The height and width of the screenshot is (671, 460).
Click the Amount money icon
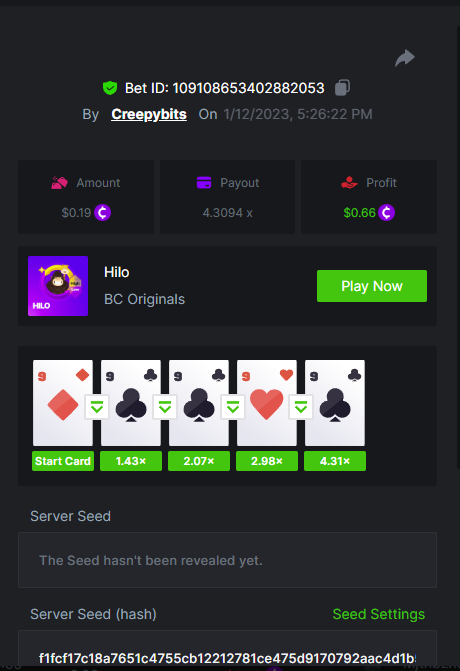(59, 183)
